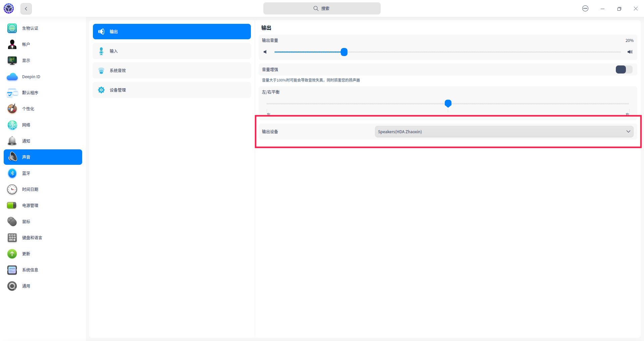Click the 输入 microphone icon
The image size is (644, 341).
coord(101,51)
